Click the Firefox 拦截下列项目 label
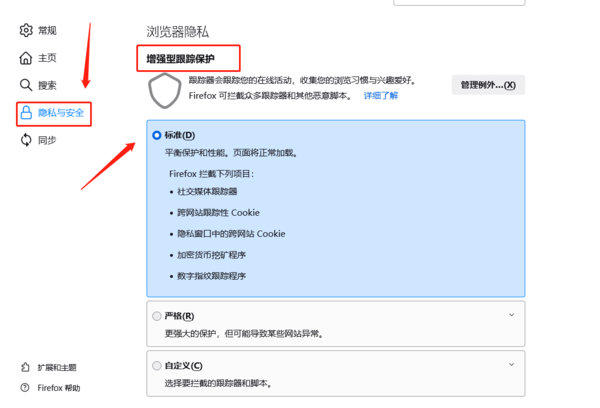600x408 pixels. click(212, 174)
